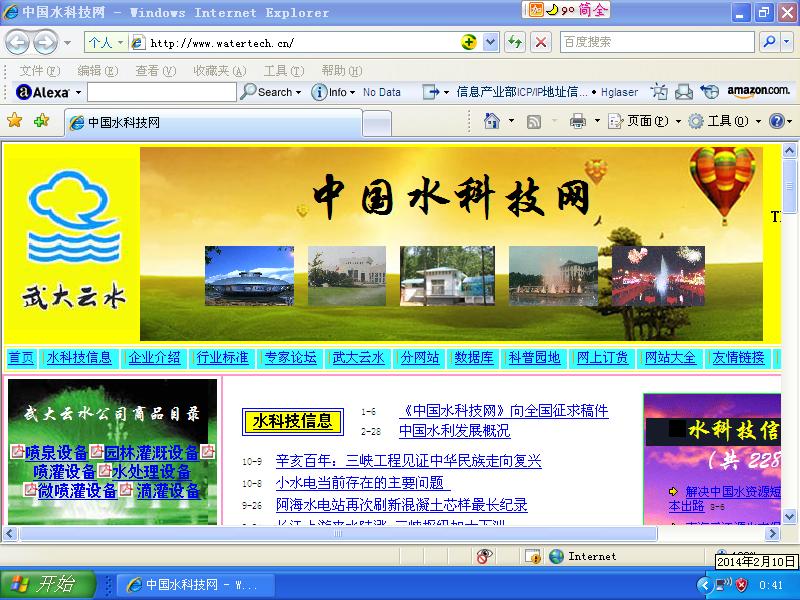Open the Home button dropdown arrow

point(511,121)
